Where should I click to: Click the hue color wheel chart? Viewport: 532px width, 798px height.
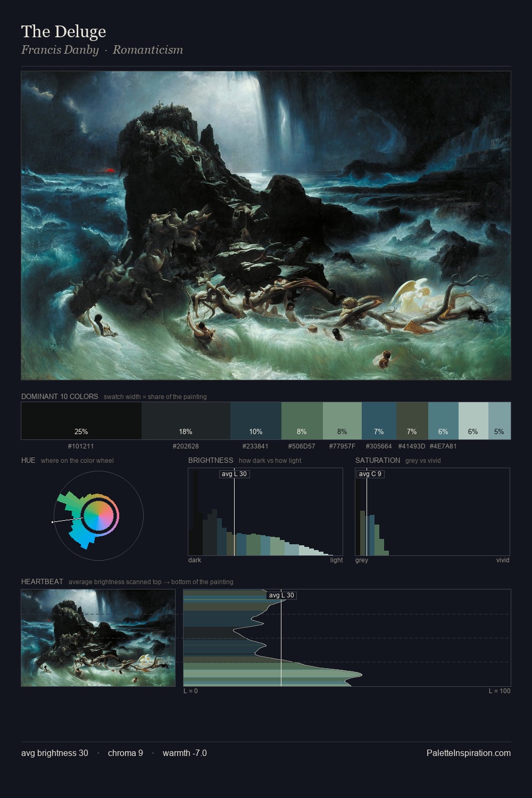click(98, 516)
